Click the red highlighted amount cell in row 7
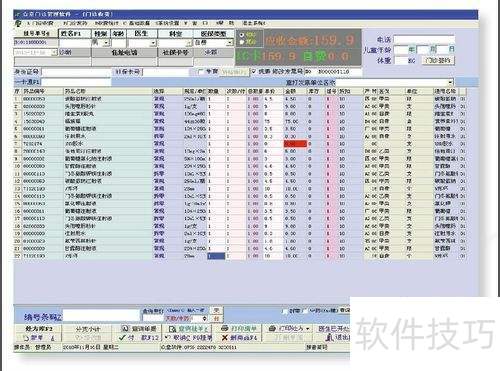This screenshot has height=371, width=500. click(x=295, y=144)
